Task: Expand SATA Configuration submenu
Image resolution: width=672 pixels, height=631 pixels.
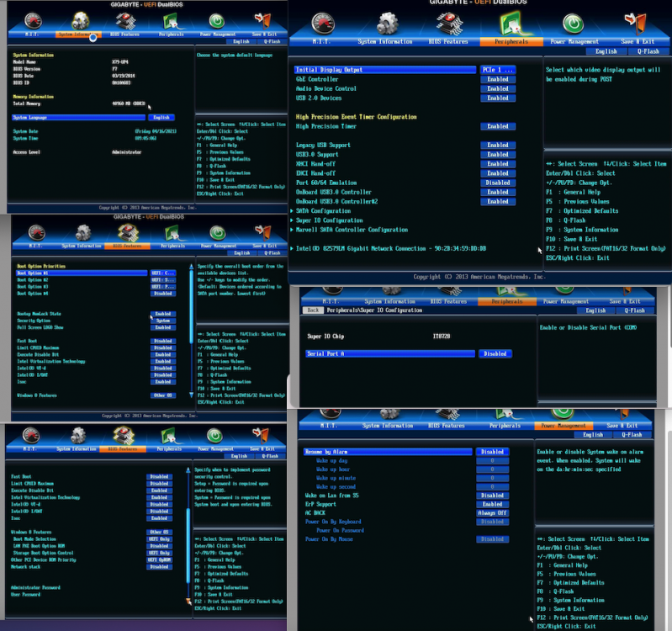Action: [323, 211]
